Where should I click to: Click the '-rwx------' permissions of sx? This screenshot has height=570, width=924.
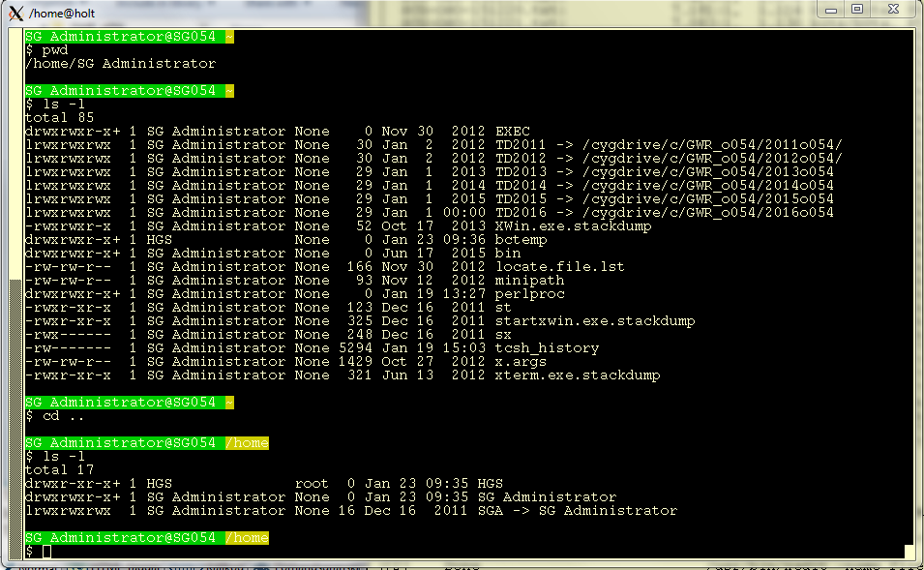pyautogui.click(x=68, y=334)
